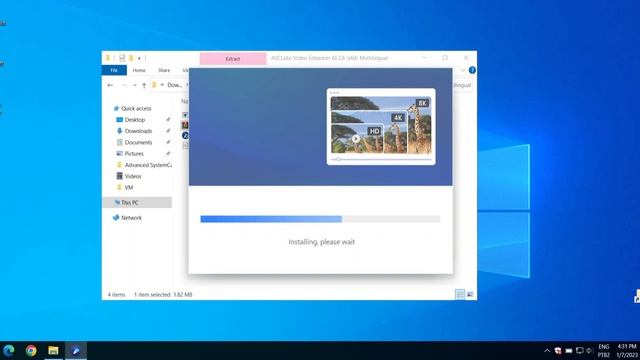Expand the Explorer ribbon with the chevron

point(462,70)
